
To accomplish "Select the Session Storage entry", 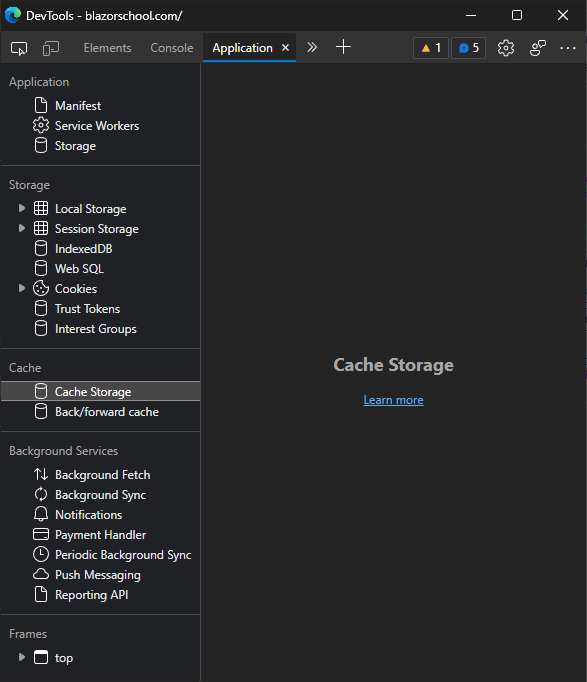I will (97, 229).
